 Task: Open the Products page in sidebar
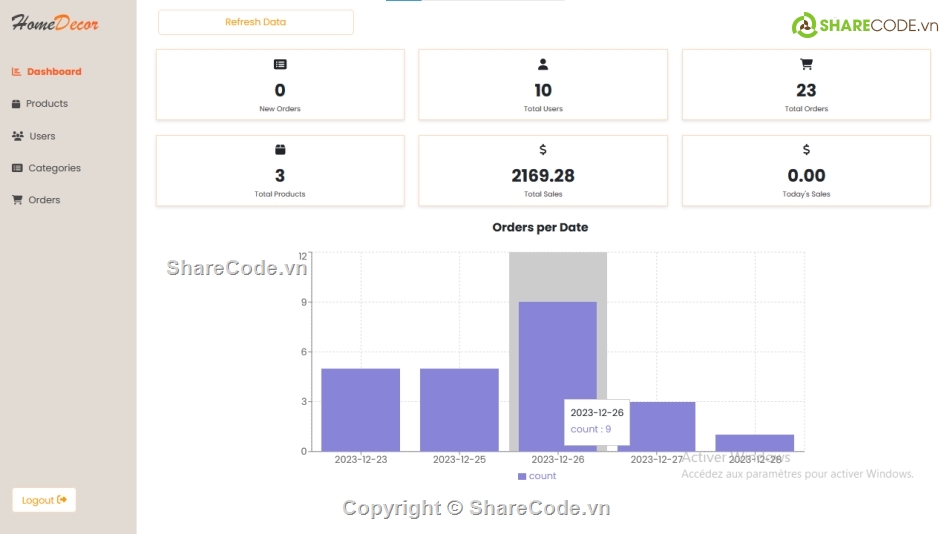click(46, 104)
